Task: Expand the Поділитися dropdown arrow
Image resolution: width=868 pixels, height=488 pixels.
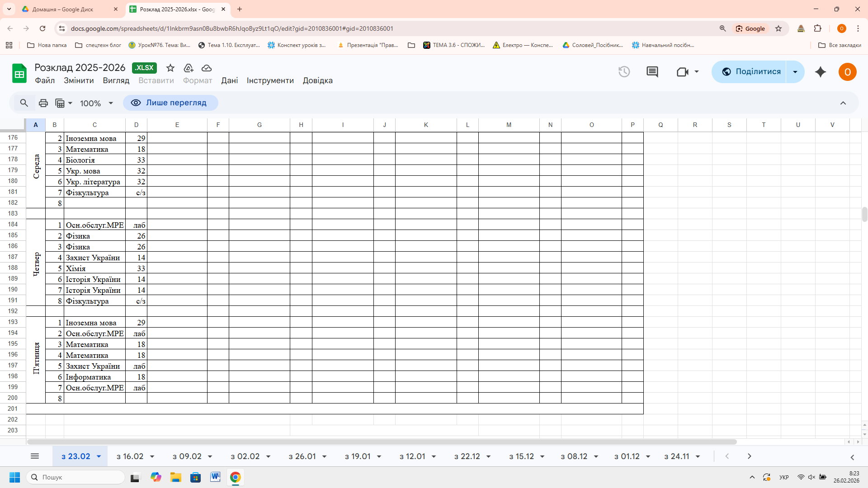Action: [x=795, y=72]
